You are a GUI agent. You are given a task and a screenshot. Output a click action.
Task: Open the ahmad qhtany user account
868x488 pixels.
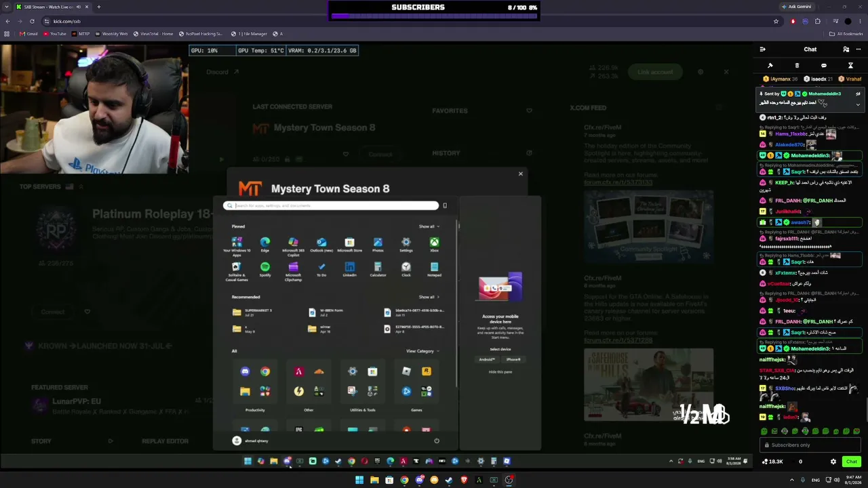(251, 441)
